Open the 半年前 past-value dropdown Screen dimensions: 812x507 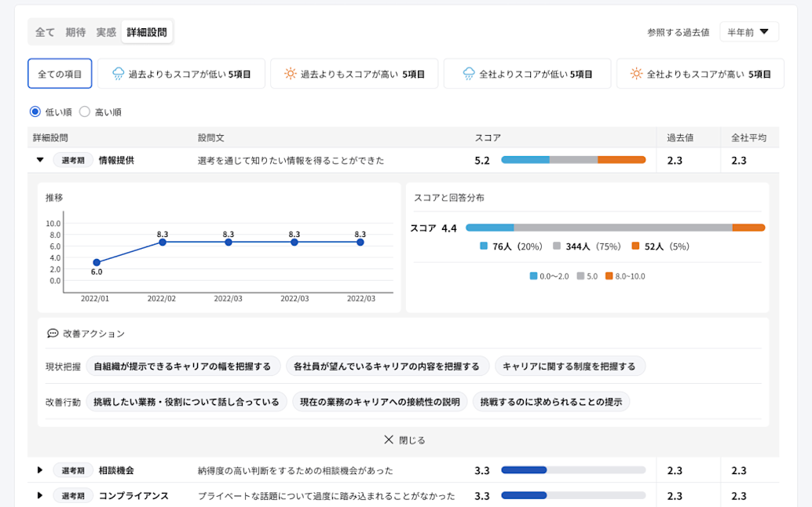(x=748, y=31)
